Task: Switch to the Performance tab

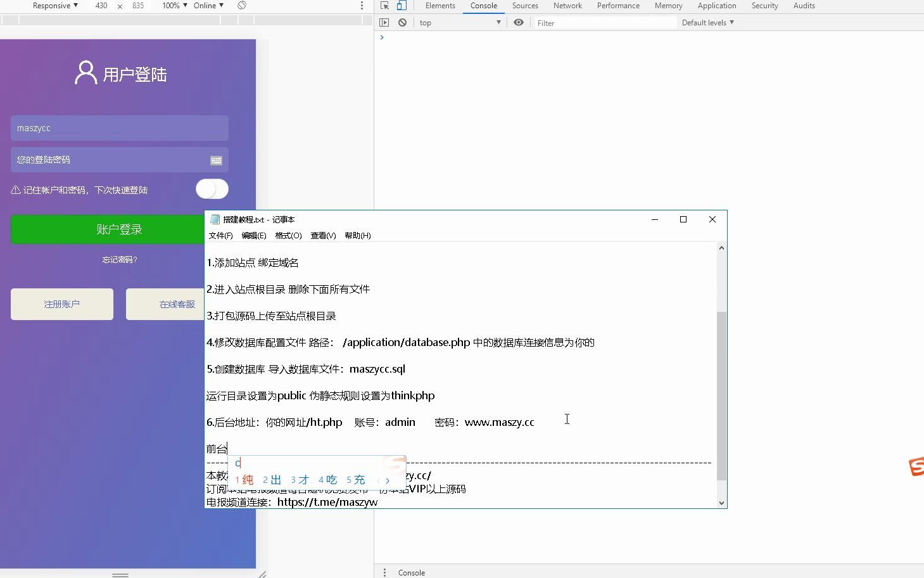Action: pyautogui.click(x=618, y=6)
